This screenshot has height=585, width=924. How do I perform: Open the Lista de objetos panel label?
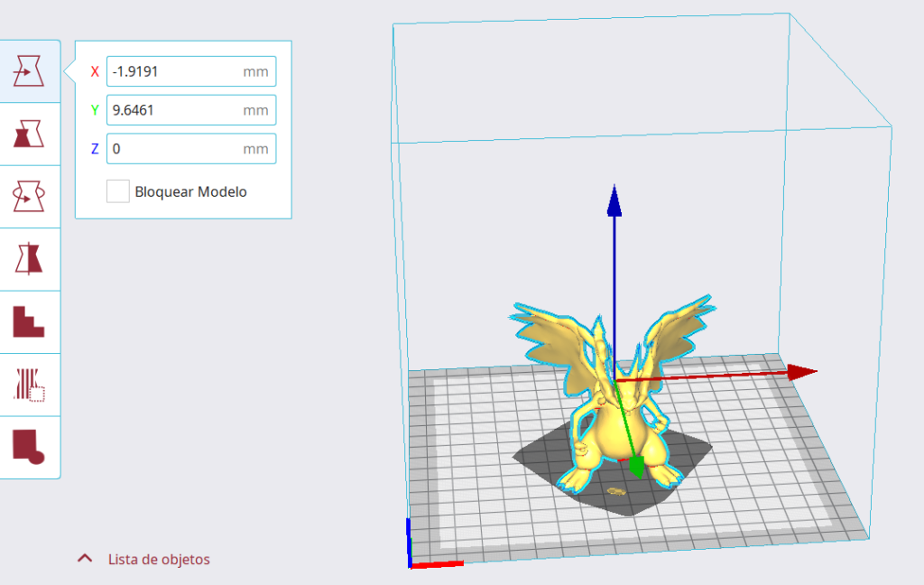point(159,560)
